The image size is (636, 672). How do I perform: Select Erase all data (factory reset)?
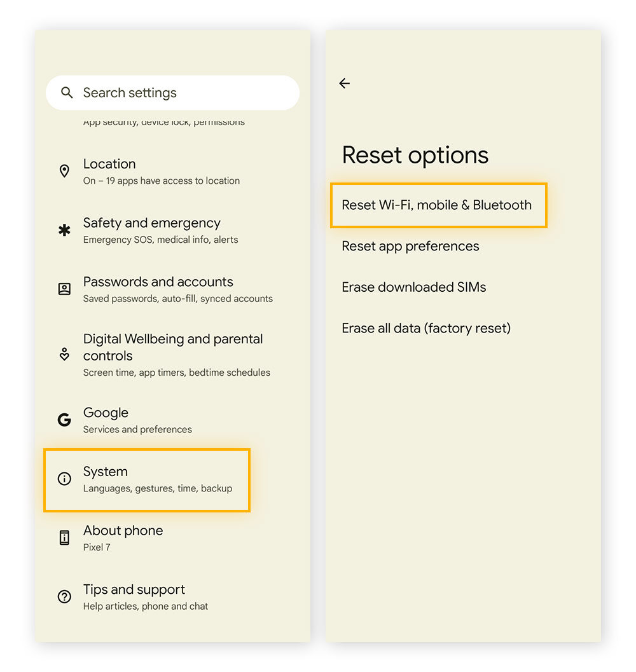(x=426, y=328)
